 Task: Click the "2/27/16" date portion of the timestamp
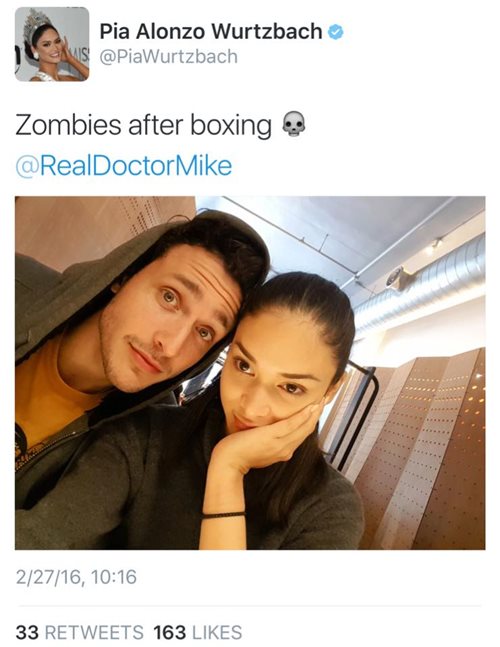(x=49, y=577)
